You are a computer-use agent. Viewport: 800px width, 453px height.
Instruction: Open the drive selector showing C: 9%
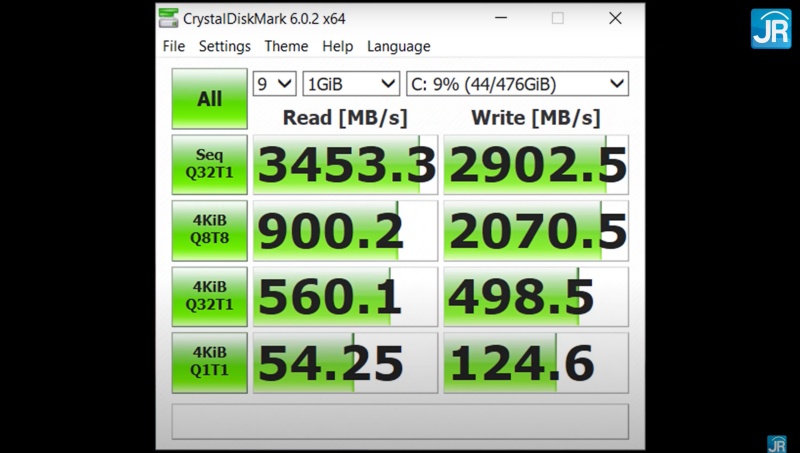[517, 84]
